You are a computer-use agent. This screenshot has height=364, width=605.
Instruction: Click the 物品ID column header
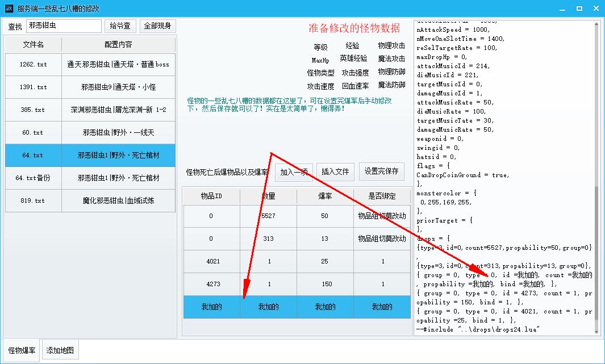pyautogui.click(x=211, y=196)
